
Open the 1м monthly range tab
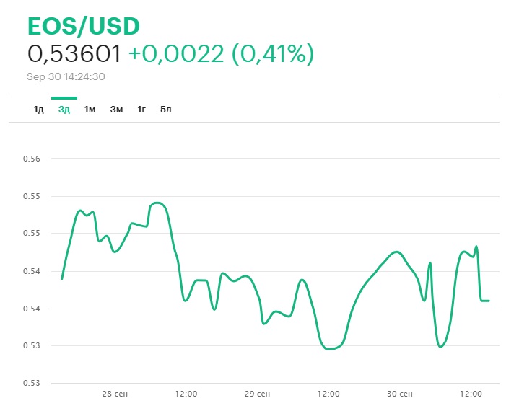coord(90,110)
